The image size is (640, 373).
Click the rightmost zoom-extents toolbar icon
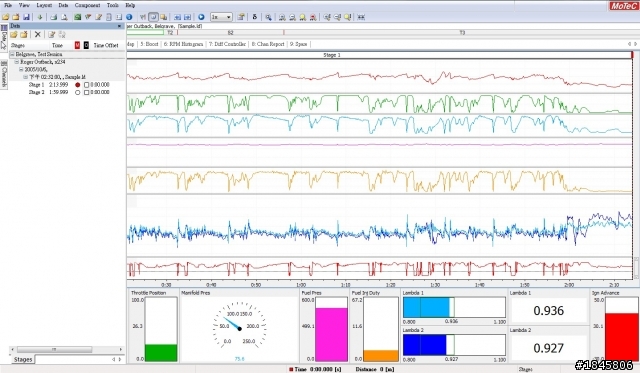click(361, 17)
